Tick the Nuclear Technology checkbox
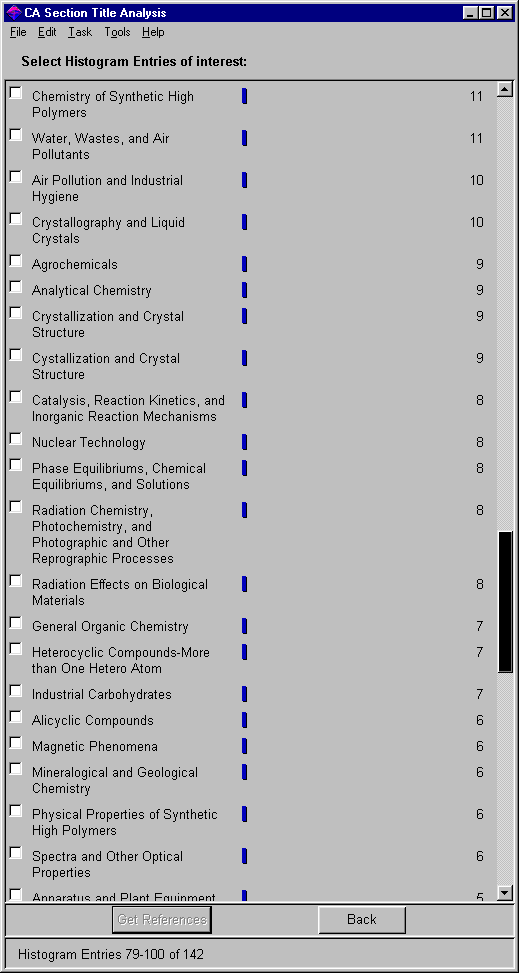Image resolution: width=519 pixels, height=973 pixels. tap(16, 439)
